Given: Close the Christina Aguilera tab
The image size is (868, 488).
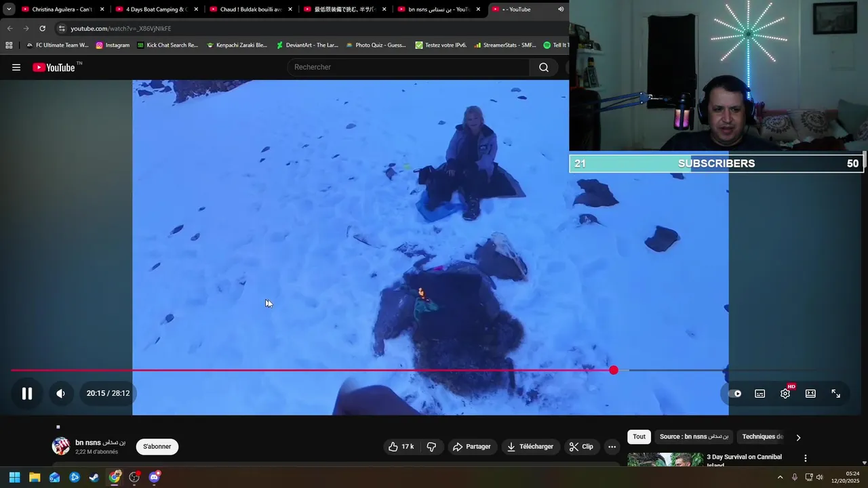Looking at the screenshot, I should (x=102, y=9).
